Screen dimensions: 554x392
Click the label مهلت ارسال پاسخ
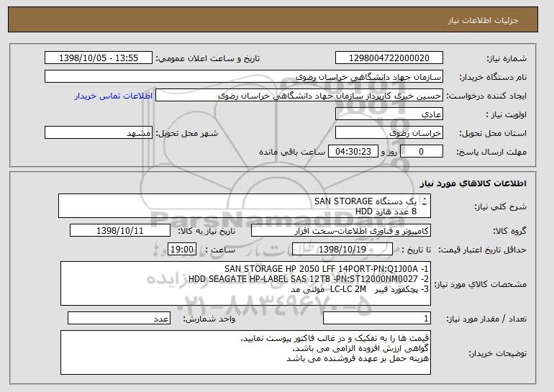coord(491,152)
